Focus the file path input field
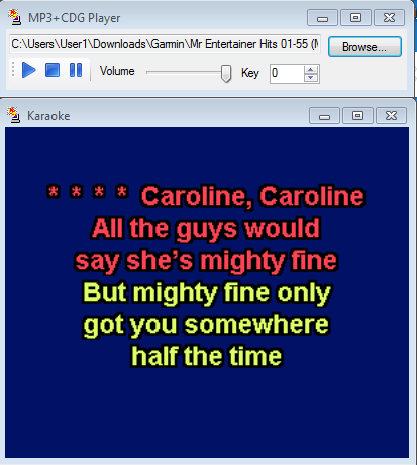 point(165,44)
